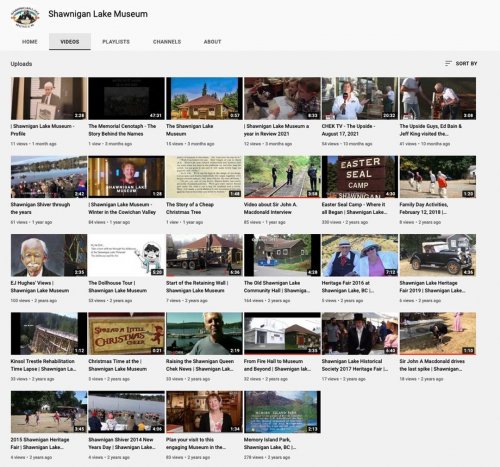Open the Raising the Shawnigan Queen thumbnail
Viewport: 500px width, 467px height.
point(204,333)
